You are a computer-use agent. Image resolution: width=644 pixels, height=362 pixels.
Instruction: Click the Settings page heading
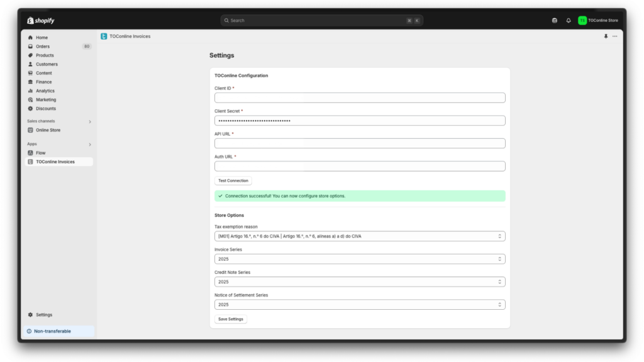[x=222, y=55]
